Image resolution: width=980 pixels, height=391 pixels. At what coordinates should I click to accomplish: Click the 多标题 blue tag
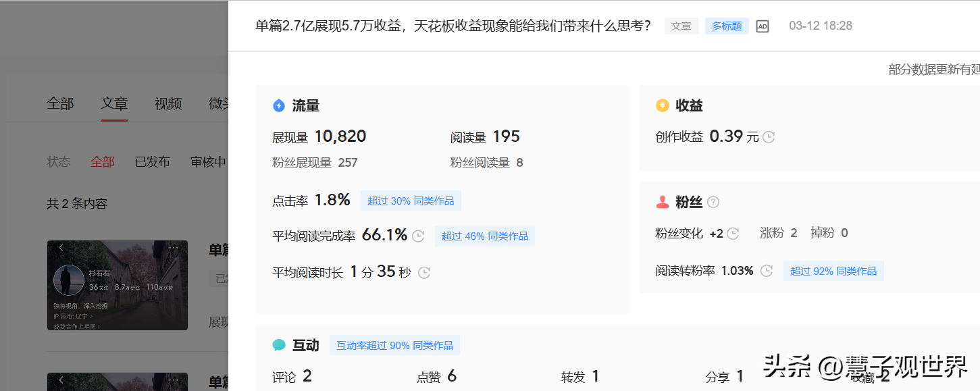click(x=727, y=26)
